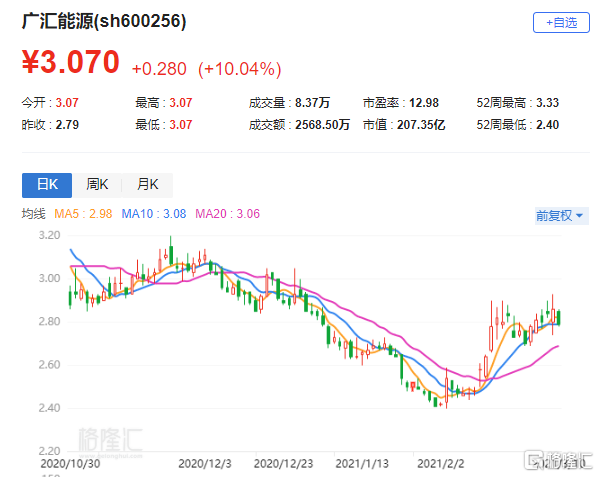Screen dimensions: 599x477
Task: Click the 3.20 price axis label
Action: (x=49, y=235)
